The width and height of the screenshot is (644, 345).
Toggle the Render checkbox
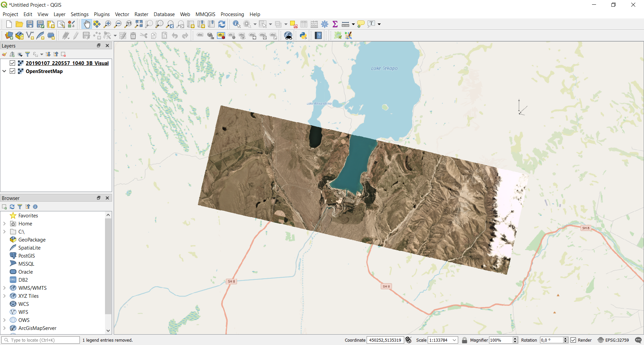573,340
